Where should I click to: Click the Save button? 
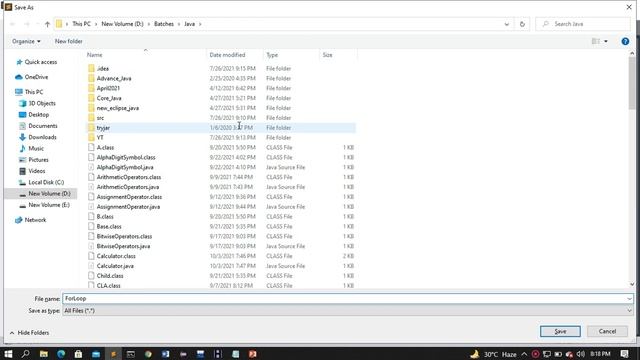[560, 331]
